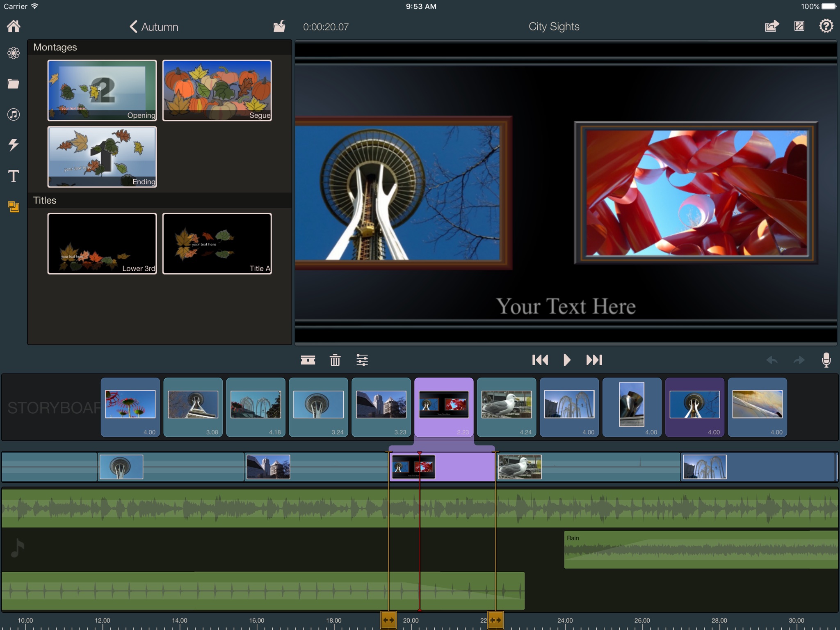
Task: Redo the last edit
Action: point(799,360)
